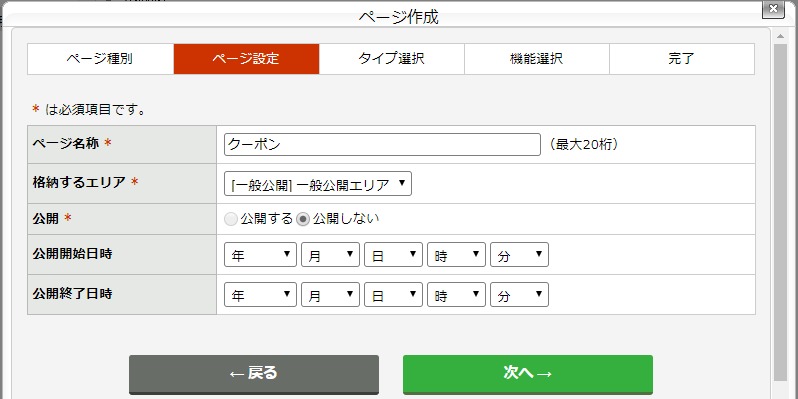
Task: Click the scrollbar up arrow
Action: (780, 36)
